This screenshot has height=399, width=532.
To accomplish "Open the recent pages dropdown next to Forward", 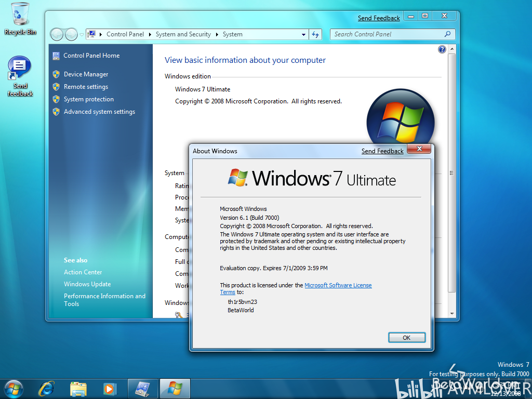I will click(82, 35).
